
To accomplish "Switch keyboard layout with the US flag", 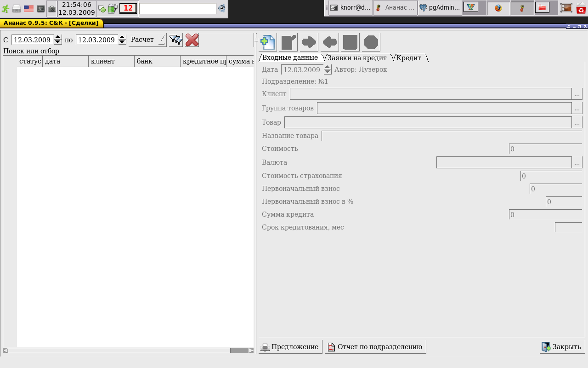I will coord(28,8).
